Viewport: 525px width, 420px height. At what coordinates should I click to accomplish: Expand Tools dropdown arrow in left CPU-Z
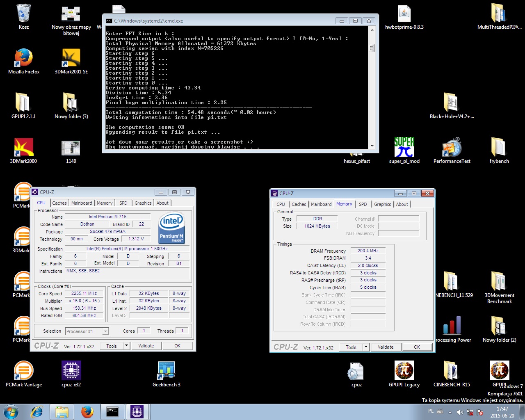tap(126, 346)
